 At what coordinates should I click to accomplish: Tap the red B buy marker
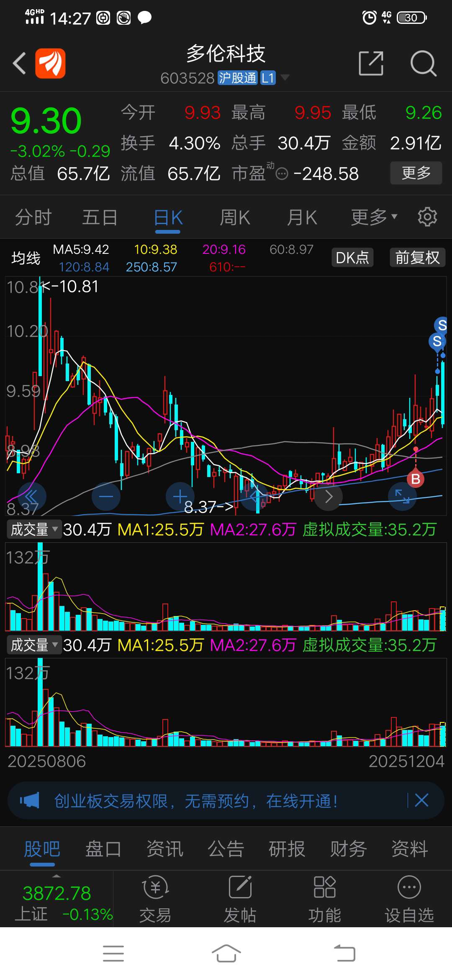coord(416,479)
